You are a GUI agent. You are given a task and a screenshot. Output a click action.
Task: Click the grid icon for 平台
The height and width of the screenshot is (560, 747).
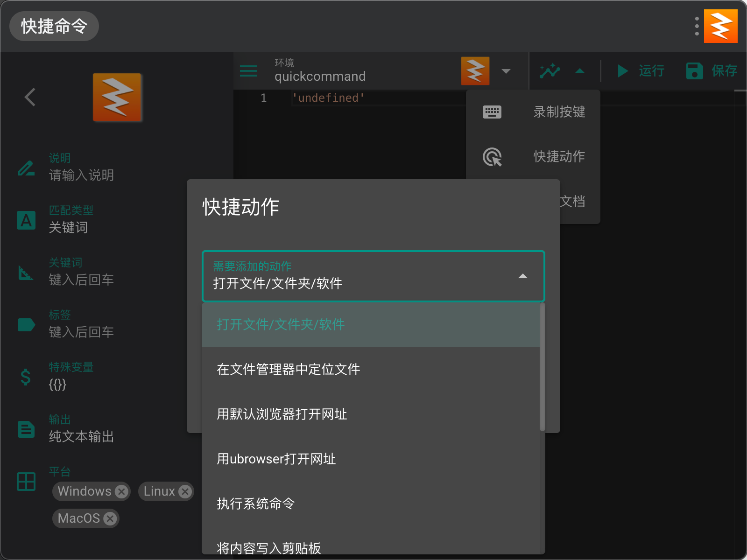(26, 482)
